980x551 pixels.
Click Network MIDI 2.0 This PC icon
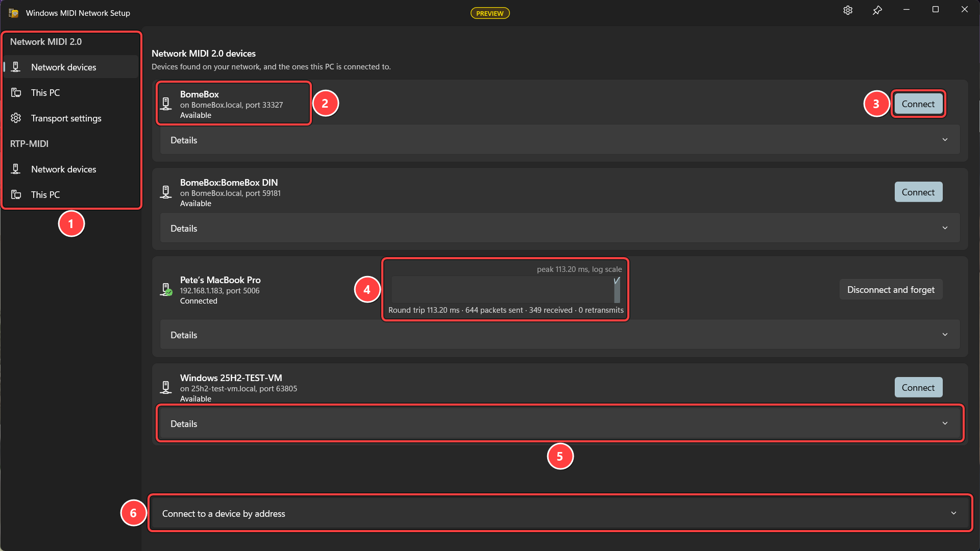[x=16, y=92]
